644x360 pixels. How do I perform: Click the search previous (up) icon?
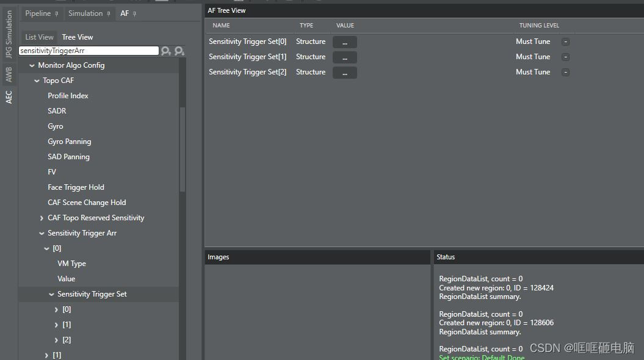165,51
